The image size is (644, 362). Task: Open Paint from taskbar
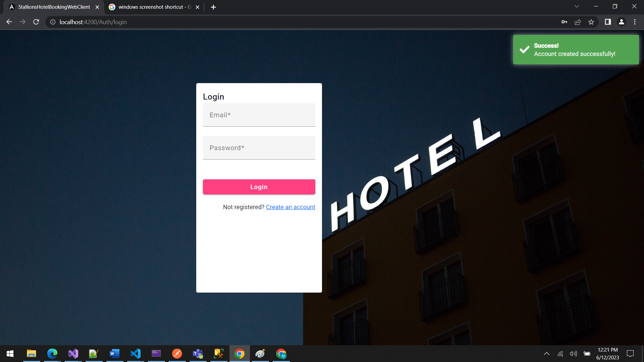(260, 354)
